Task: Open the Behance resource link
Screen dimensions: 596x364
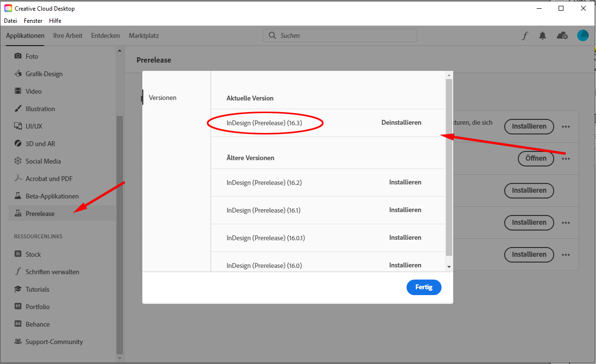Action: (x=37, y=324)
